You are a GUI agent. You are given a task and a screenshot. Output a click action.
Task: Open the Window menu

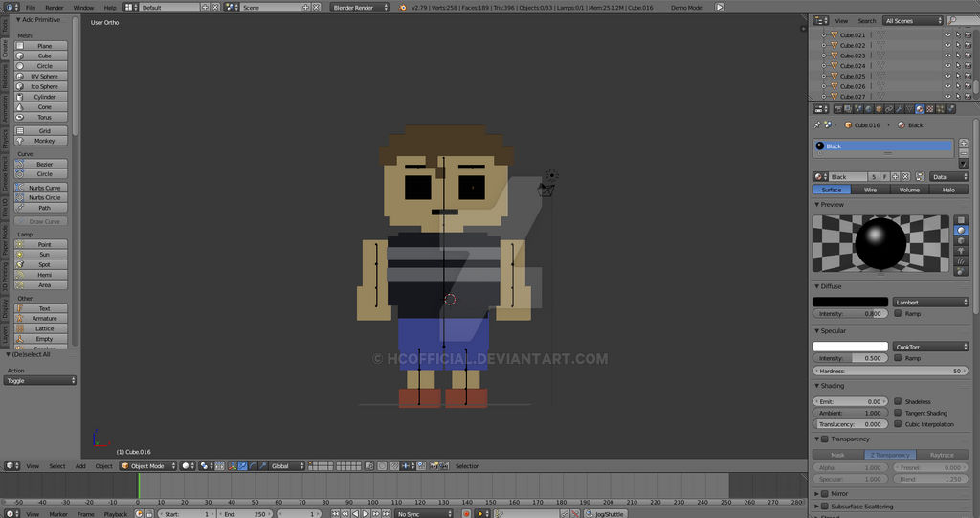click(x=83, y=8)
